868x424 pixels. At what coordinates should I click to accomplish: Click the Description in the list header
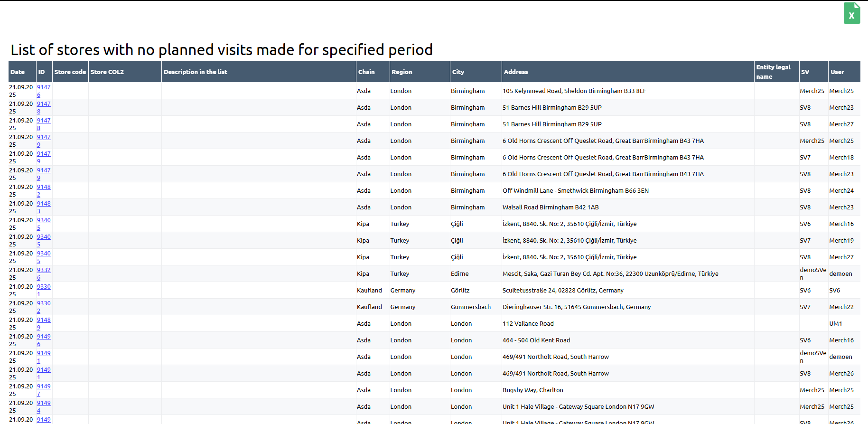(x=195, y=72)
